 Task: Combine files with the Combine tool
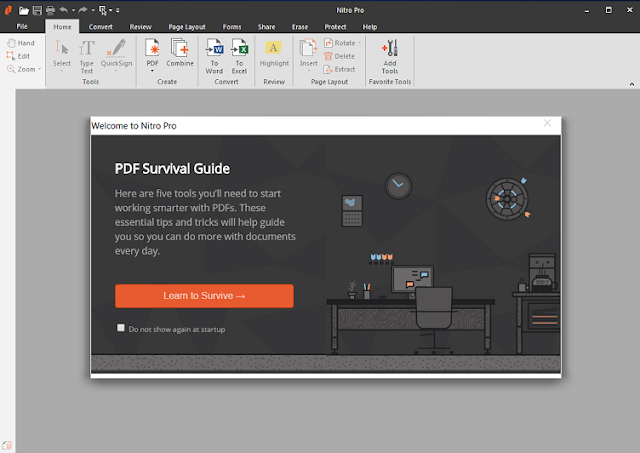[x=180, y=53]
